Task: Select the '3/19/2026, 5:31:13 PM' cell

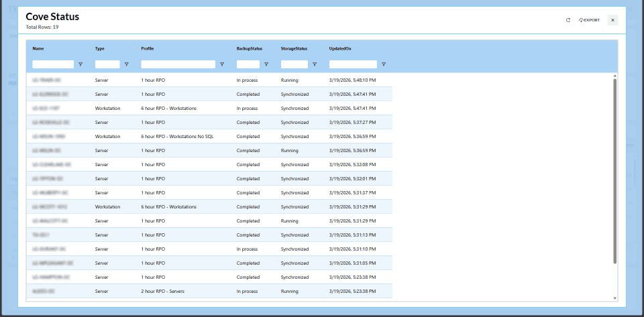Action: pos(352,235)
